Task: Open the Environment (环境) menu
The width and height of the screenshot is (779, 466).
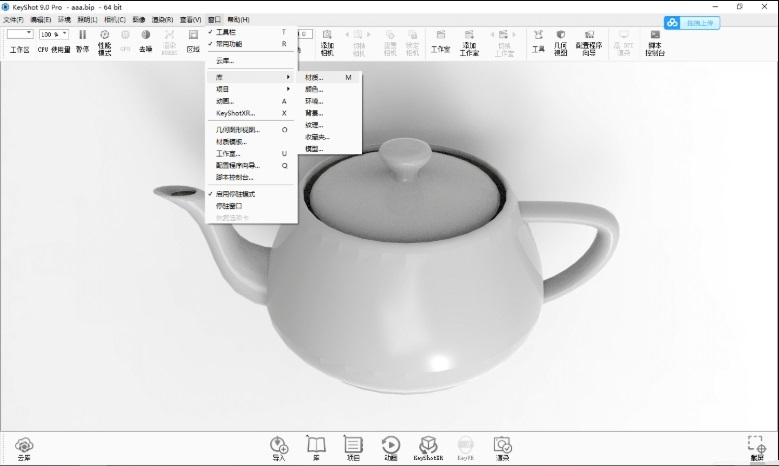Action: click(x=65, y=19)
